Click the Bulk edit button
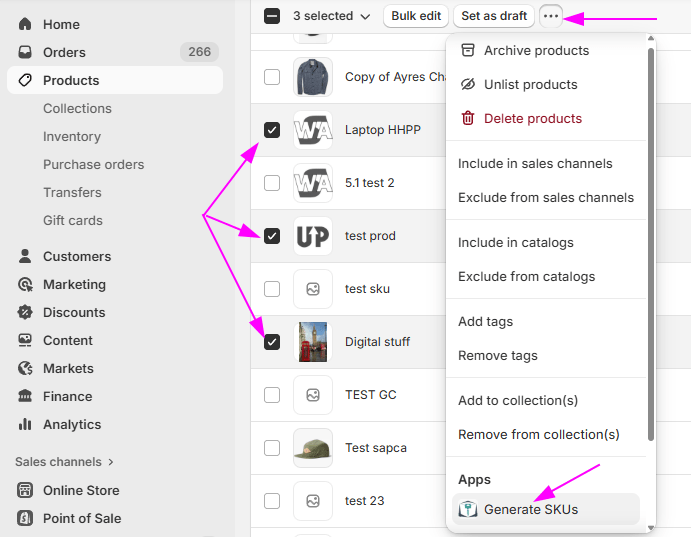The image size is (691, 537). coord(416,16)
